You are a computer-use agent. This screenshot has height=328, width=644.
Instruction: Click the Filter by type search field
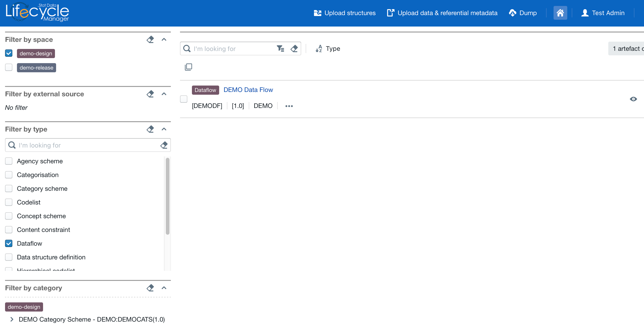coord(85,145)
